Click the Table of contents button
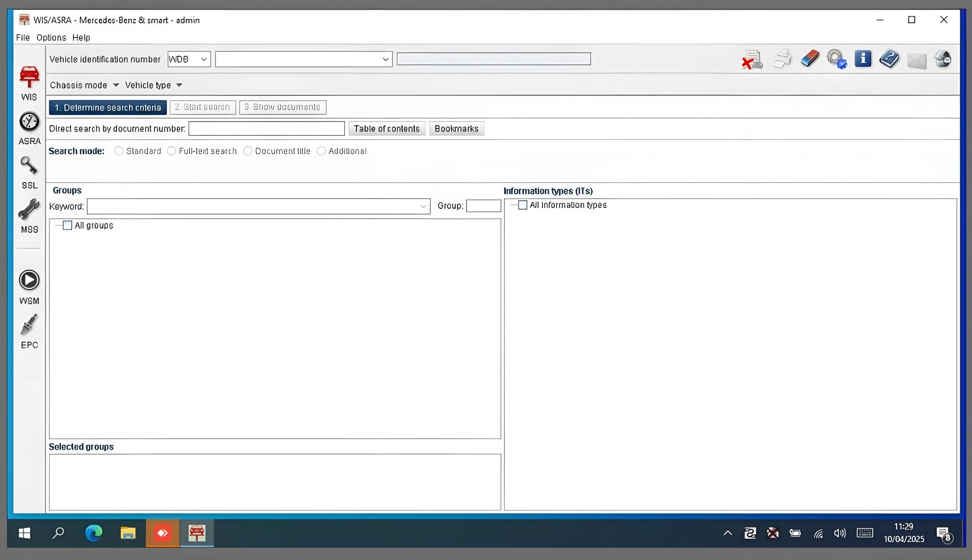Image resolution: width=972 pixels, height=560 pixels. 386,128
